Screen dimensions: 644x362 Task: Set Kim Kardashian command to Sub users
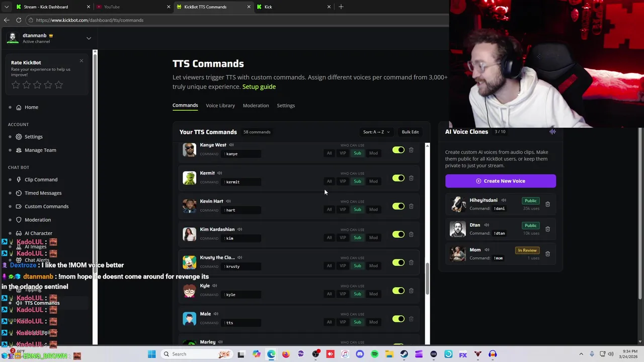tap(357, 238)
